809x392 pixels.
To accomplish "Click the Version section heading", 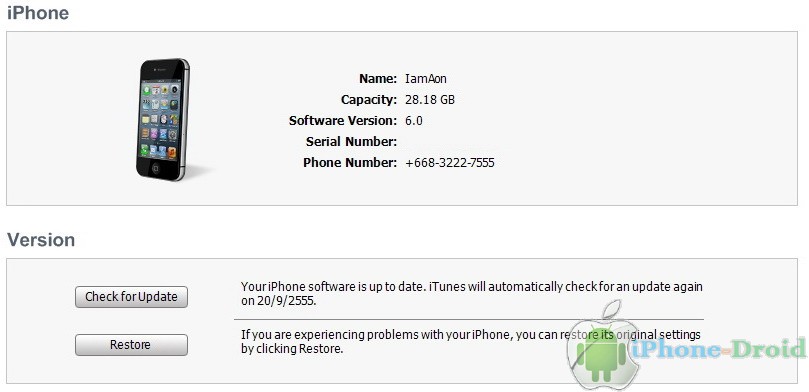I will coord(41,240).
